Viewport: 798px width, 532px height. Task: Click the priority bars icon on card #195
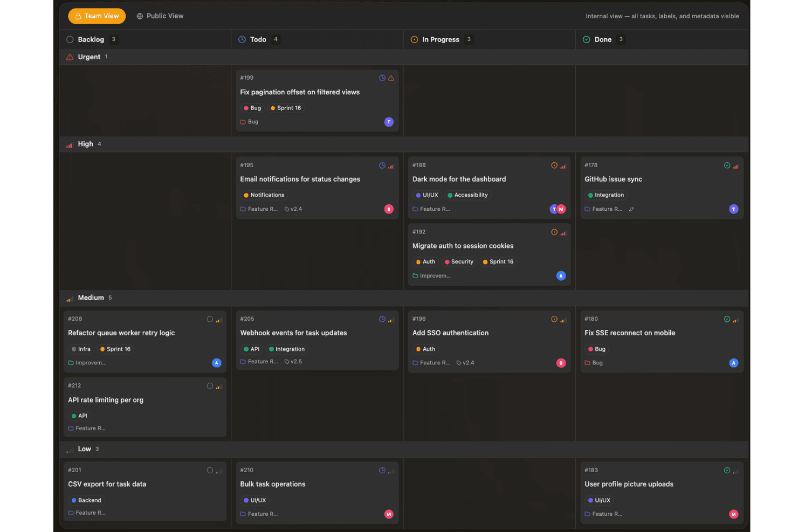[391, 166]
